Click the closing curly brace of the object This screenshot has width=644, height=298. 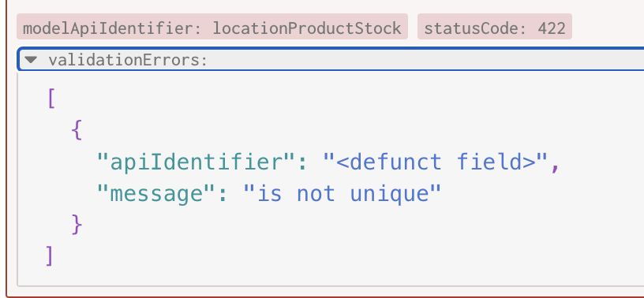(77, 225)
